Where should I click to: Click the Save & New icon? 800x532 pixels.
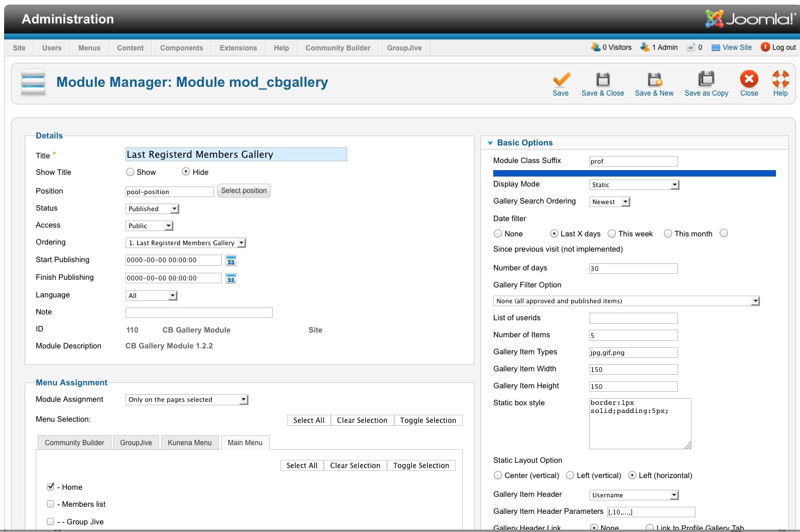(x=655, y=79)
